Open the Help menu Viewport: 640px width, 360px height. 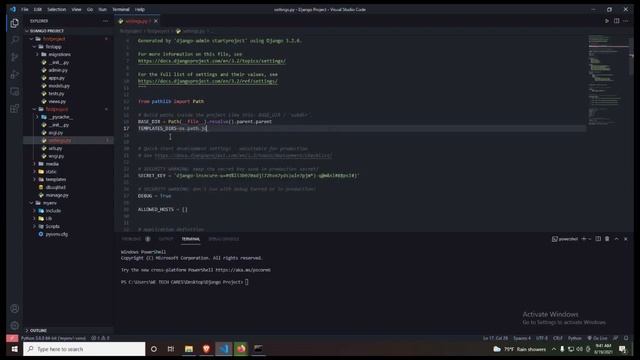[140, 9]
